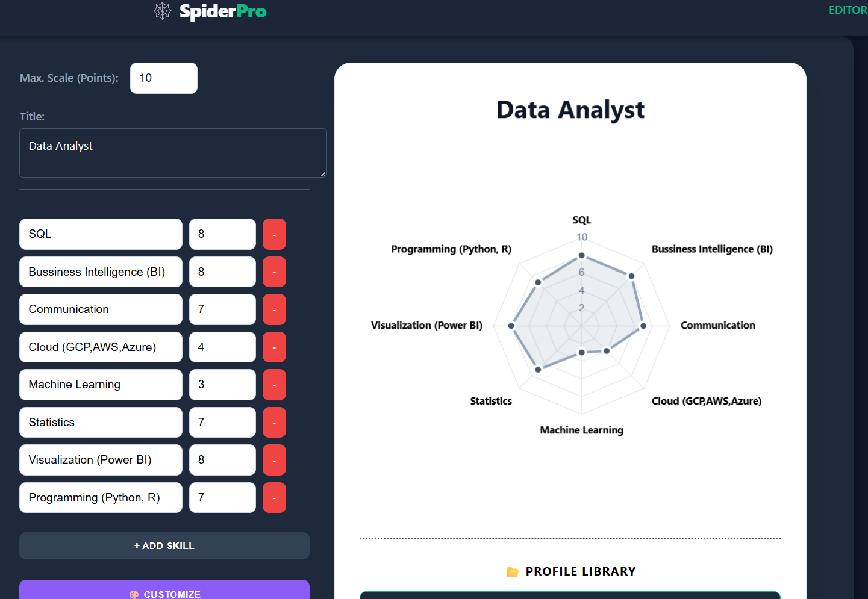This screenshot has height=599, width=868.
Task: Remove the Cloud (GCP,AWS,Azure) skill
Action: click(x=274, y=347)
